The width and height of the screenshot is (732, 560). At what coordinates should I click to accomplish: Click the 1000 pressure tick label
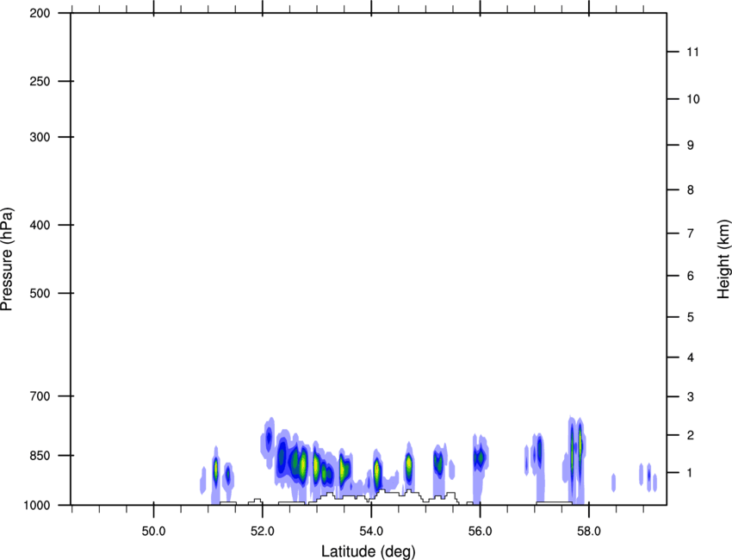point(37,505)
